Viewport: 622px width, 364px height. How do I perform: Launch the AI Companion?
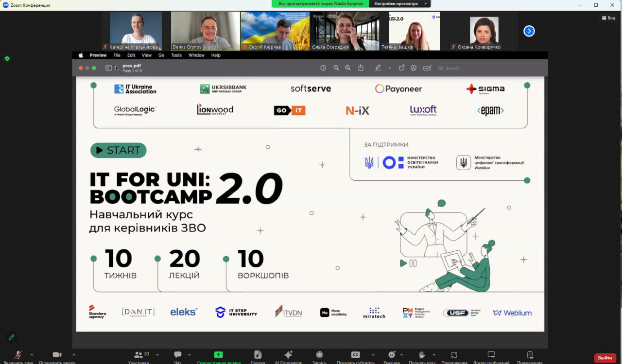289,357
